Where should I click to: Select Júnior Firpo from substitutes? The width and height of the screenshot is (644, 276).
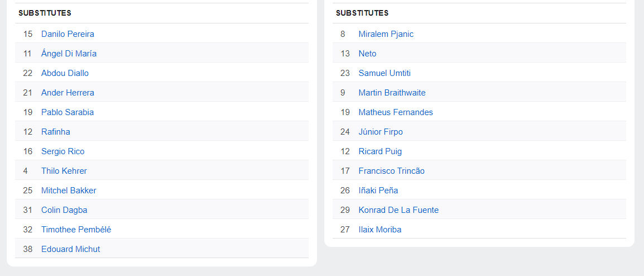381,132
